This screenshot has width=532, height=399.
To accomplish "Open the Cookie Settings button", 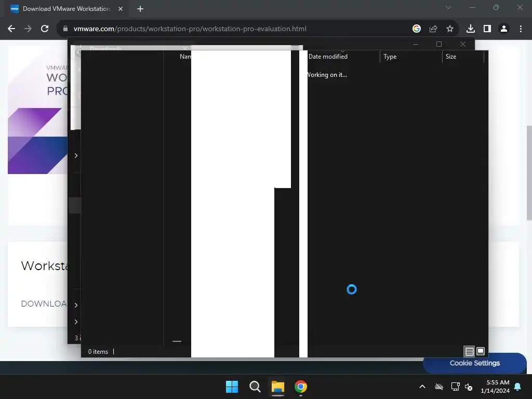I will click(x=475, y=363).
